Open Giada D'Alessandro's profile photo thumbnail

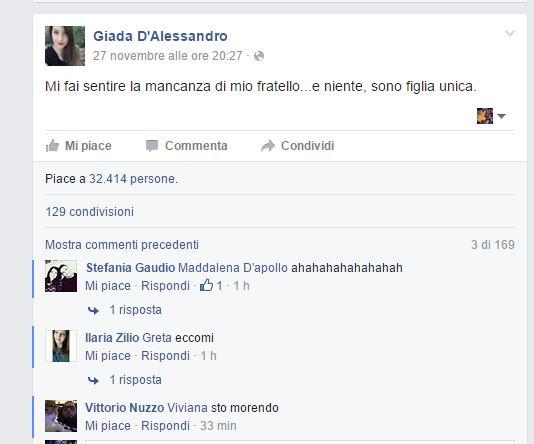(65, 46)
